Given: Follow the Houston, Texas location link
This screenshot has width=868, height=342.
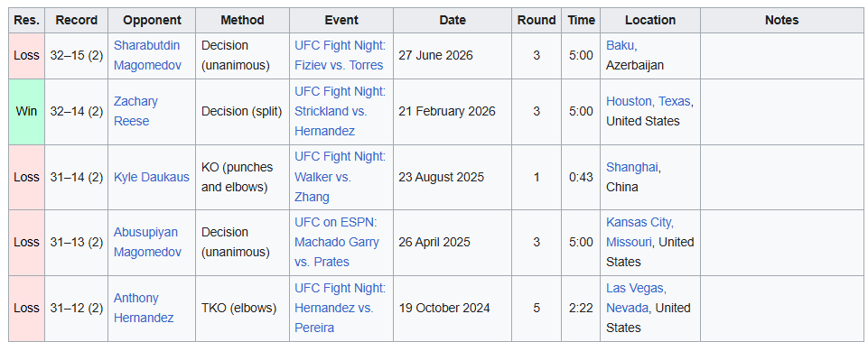Looking at the screenshot, I should [649, 101].
